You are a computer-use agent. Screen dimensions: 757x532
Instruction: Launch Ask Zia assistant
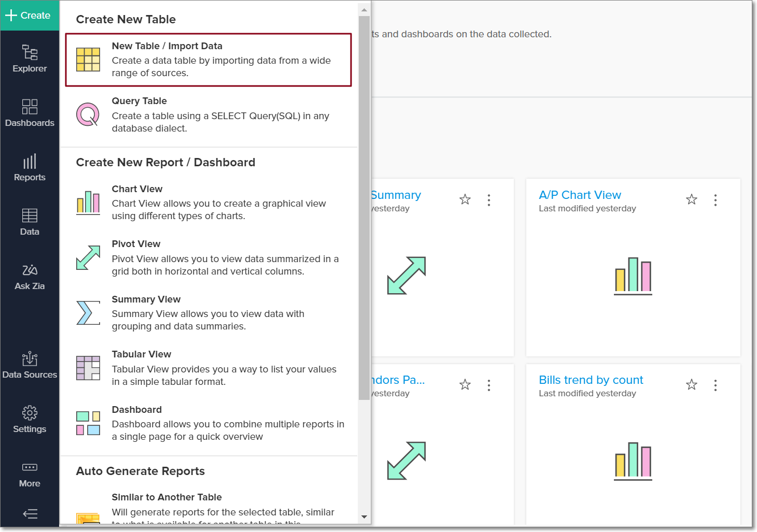30,277
